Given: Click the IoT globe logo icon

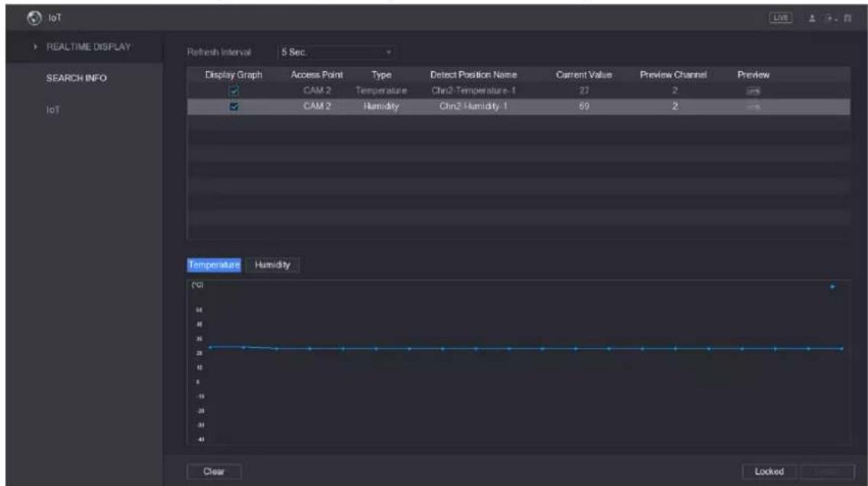Looking at the screenshot, I should tap(34, 18).
